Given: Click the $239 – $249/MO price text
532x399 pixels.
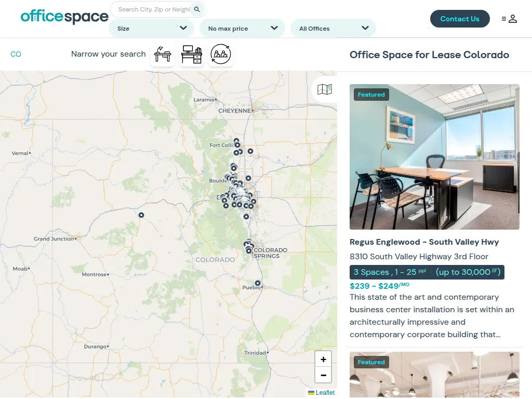Looking at the screenshot, I should 379,286.
